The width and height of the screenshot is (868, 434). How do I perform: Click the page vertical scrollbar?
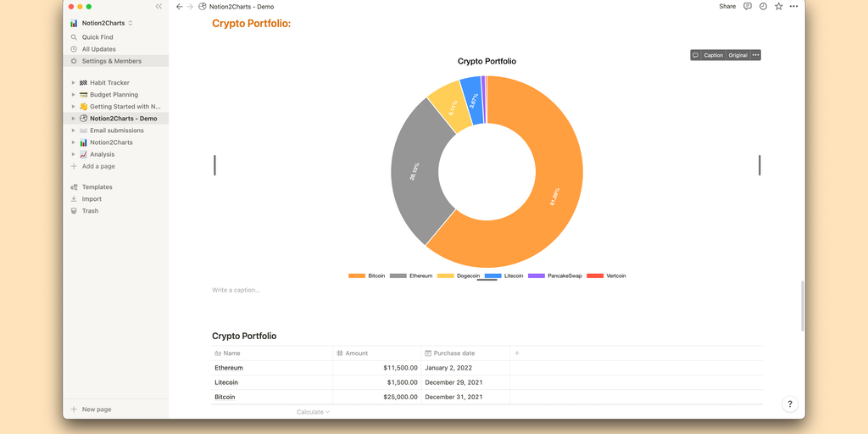(x=803, y=306)
